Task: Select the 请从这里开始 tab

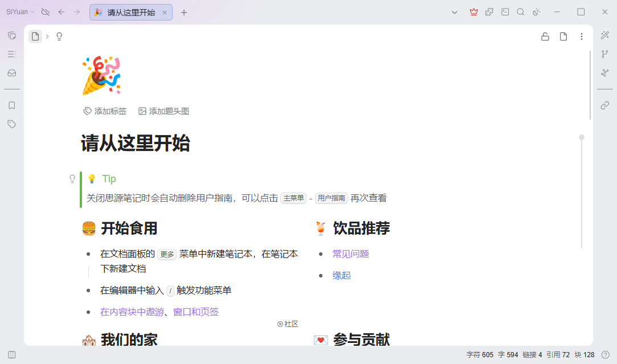Action: 130,12
